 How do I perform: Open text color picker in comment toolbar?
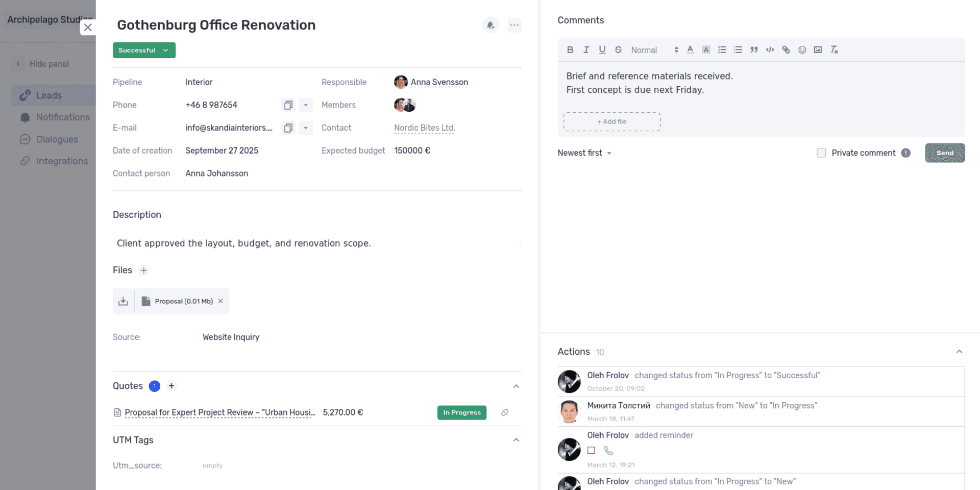pos(690,50)
